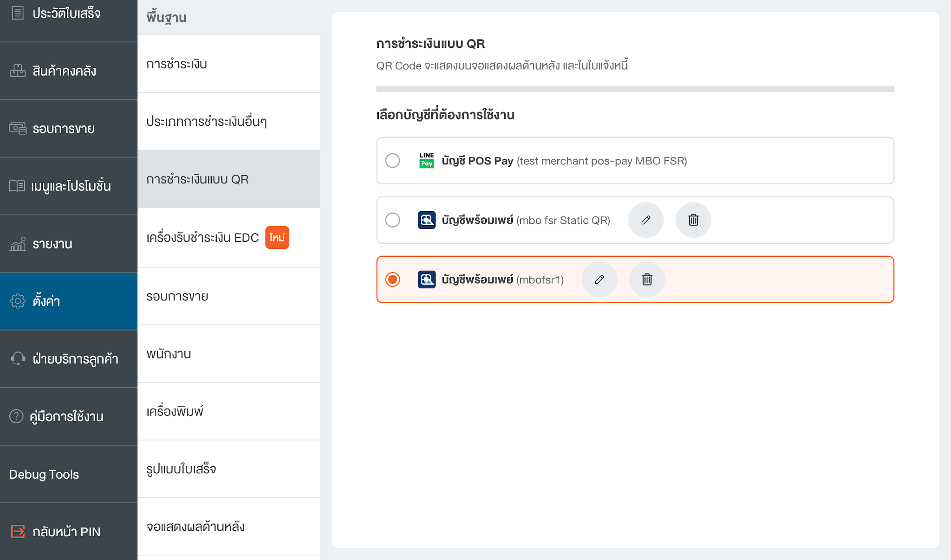Select the POS Pay account radio button
951x560 pixels.
click(x=392, y=161)
